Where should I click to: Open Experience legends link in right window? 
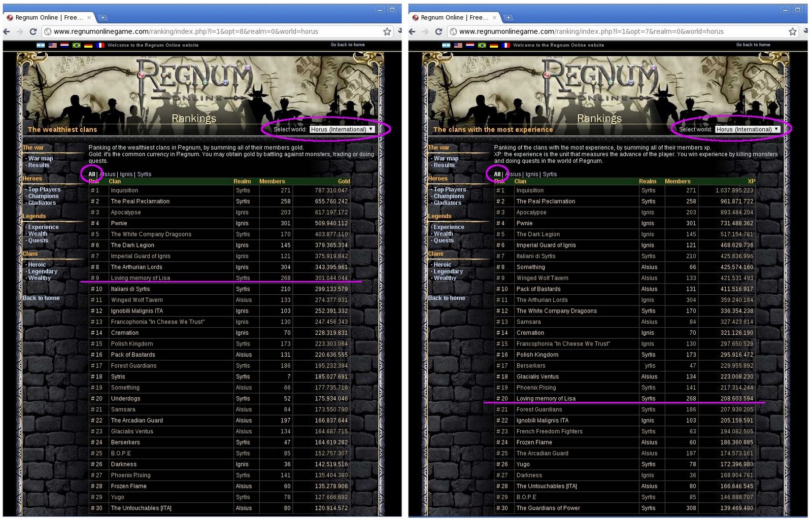coord(449,227)
